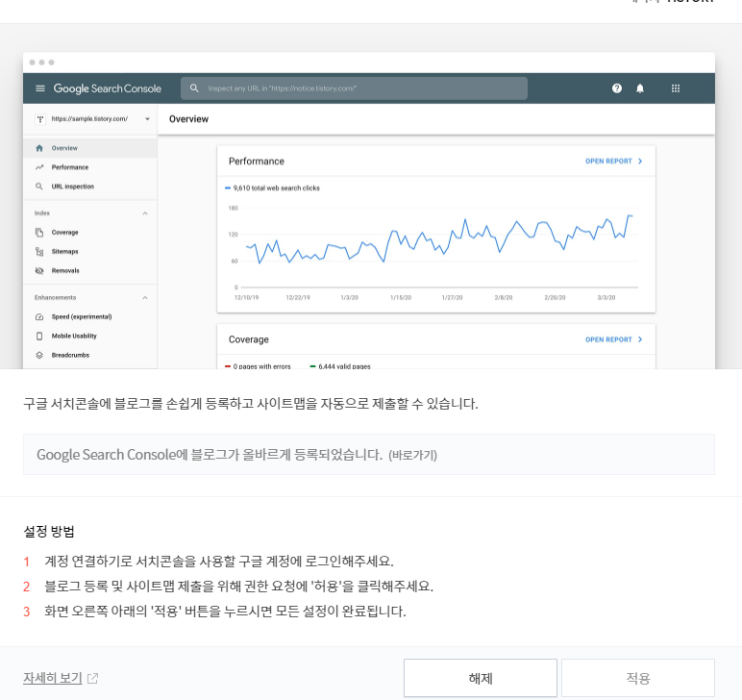Click the external link icon beside 자세히 보기
The height and width of the screenshot is (700, 742).
click(x=92, y=678)
